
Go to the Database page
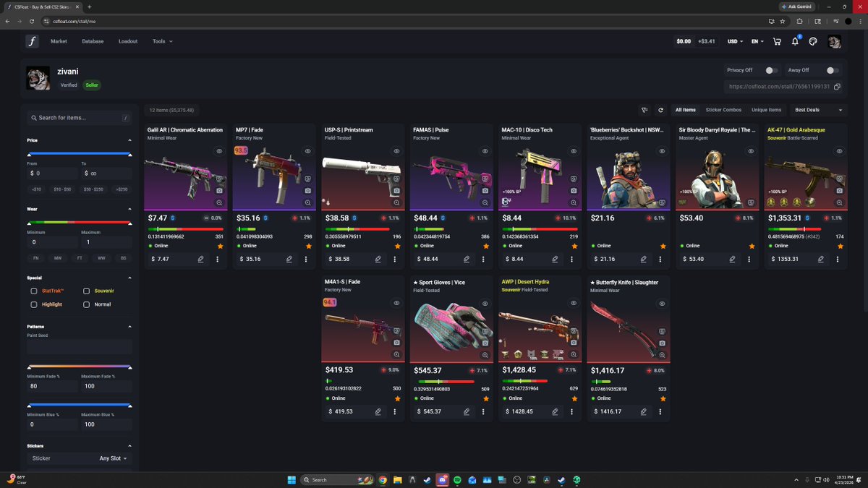coord(93,41)
